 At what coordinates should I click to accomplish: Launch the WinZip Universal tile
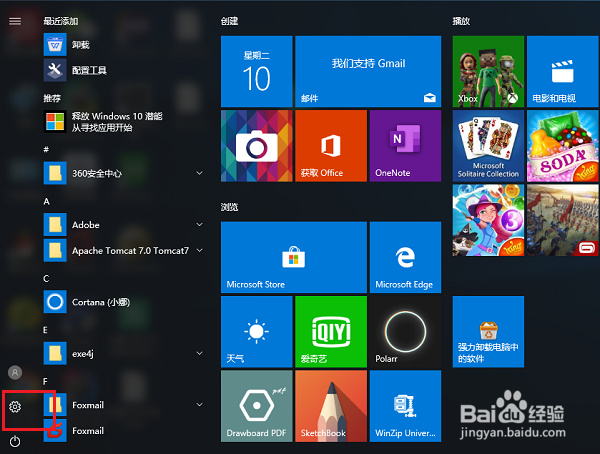point(405,406)
